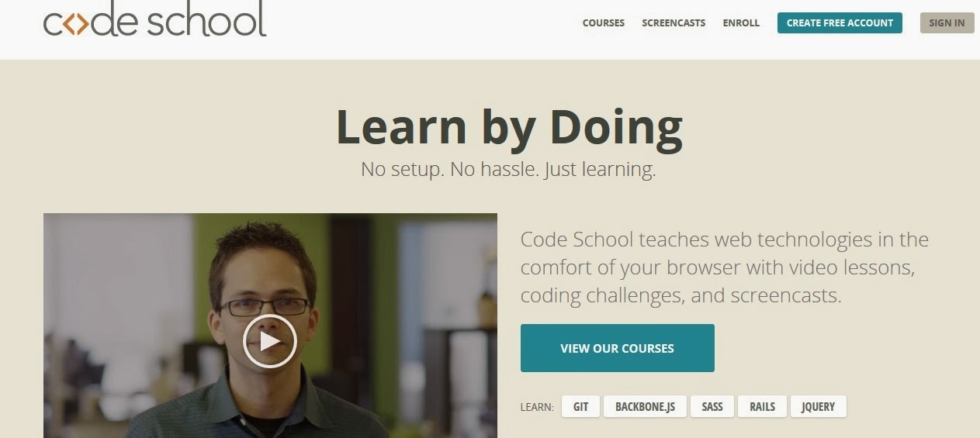Pick the Sass topic tag
The image size is (980, 438).
pos(712,406)
